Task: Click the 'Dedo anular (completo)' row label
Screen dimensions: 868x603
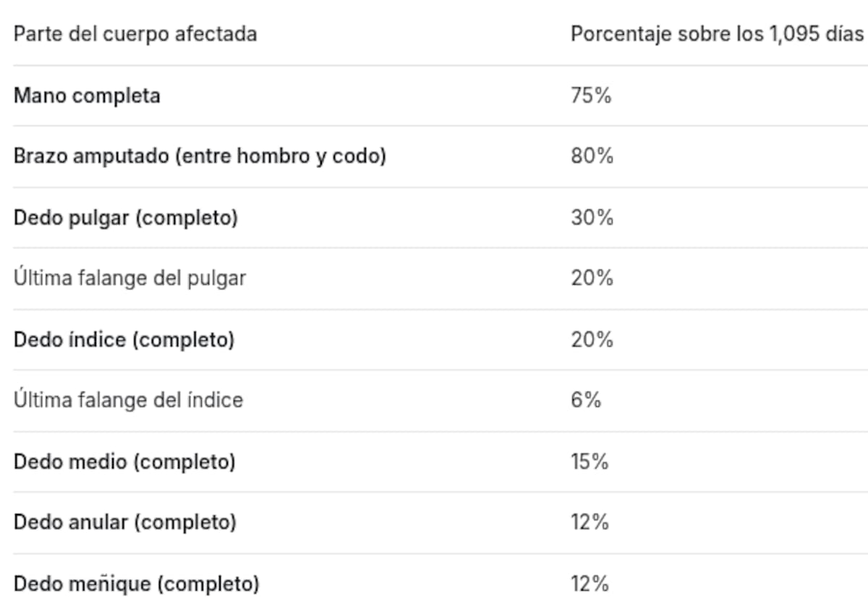Action: 124,522
